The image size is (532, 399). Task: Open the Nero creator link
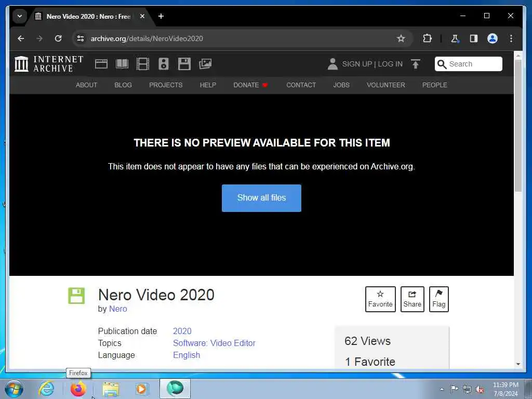(118, 309)
